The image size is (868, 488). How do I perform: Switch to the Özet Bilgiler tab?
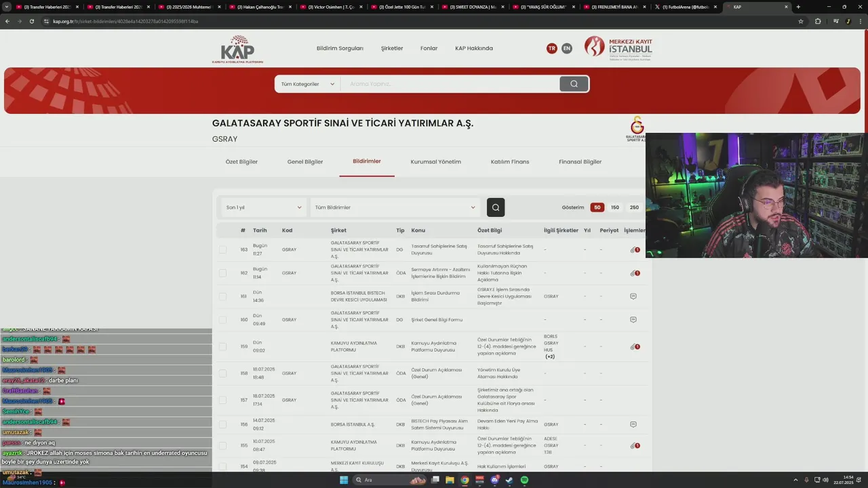[241, 162]
